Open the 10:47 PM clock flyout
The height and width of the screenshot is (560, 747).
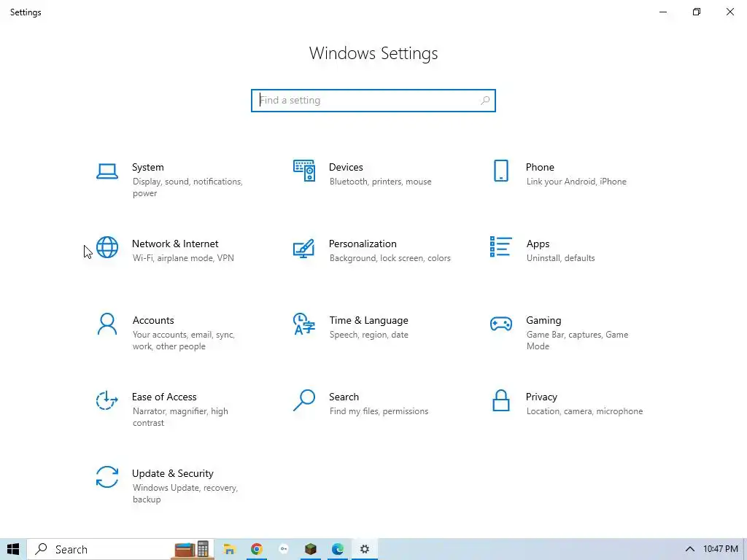coord(720,549)
